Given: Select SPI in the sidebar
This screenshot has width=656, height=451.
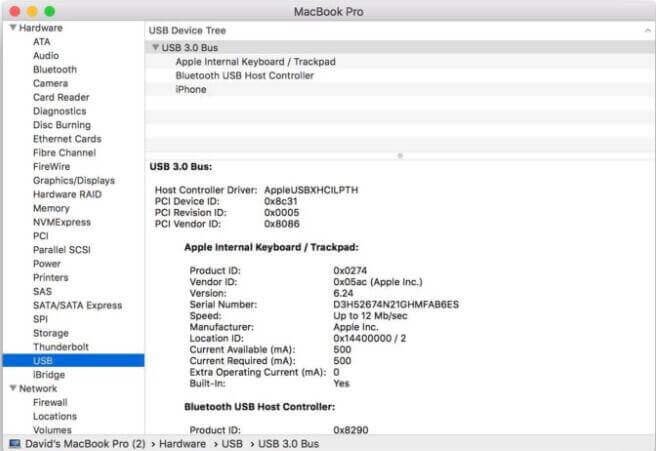Looking at the screenshot, I should pos(40,319).
